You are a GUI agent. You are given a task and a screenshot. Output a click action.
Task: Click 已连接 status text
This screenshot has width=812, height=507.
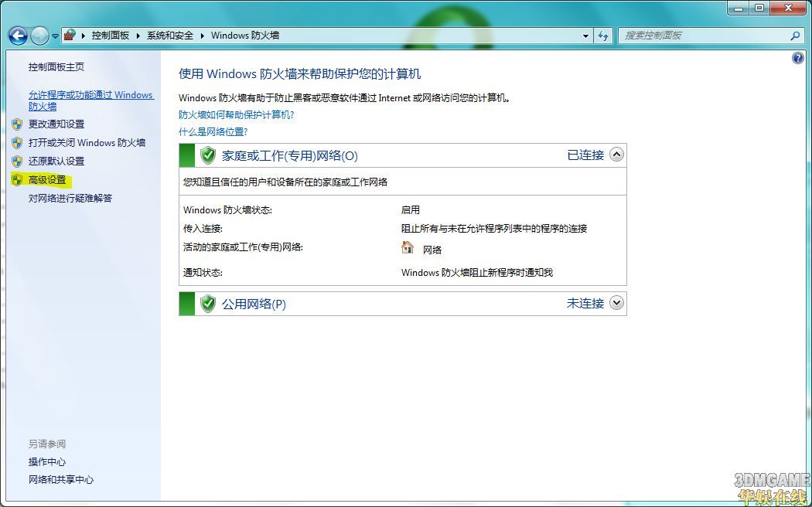(x=585, y=155)
